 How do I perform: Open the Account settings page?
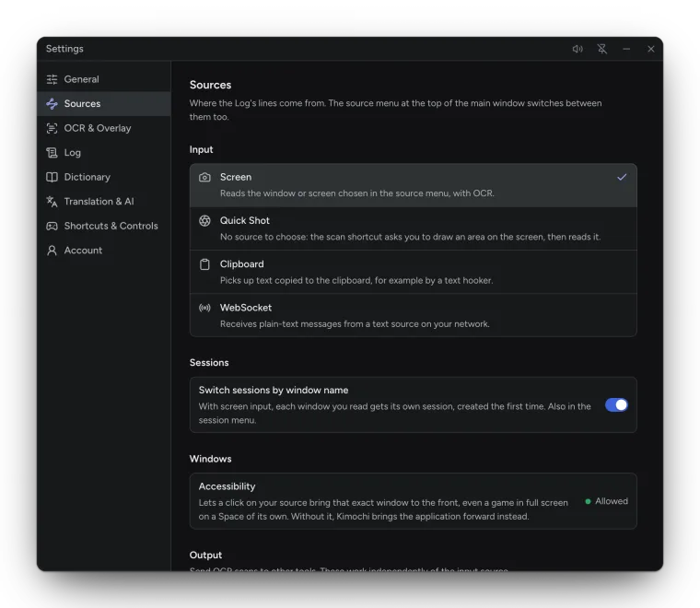point(104,251)
